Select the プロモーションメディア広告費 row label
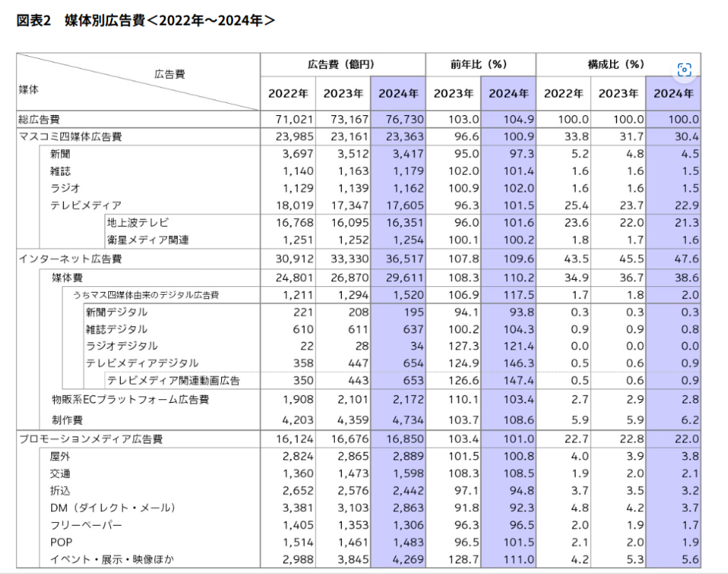 tap(90, 439)
